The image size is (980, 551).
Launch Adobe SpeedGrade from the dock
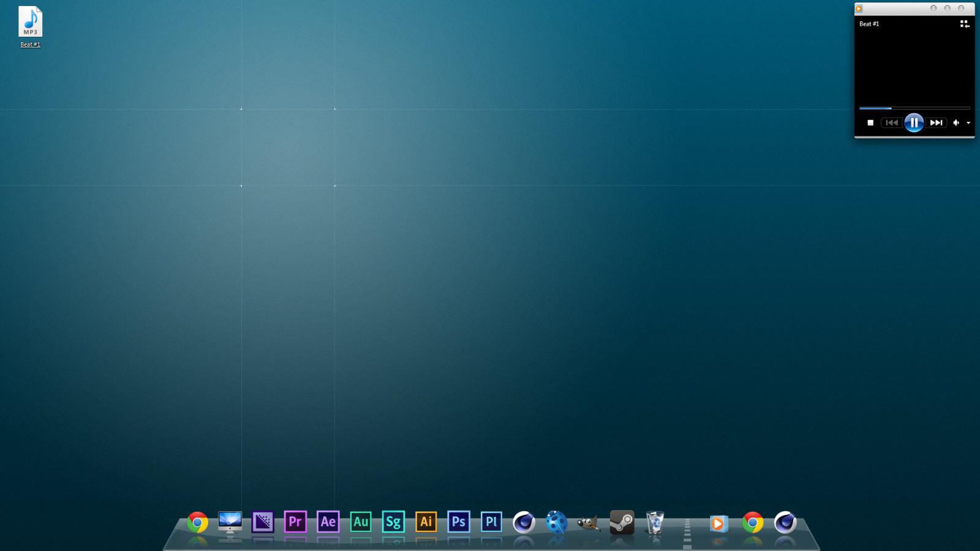(x=393, y=522)
